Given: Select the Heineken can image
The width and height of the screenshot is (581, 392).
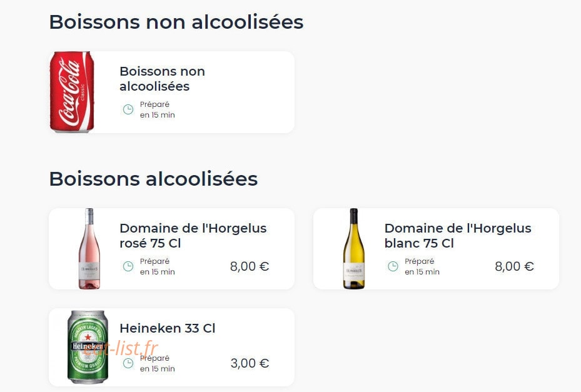Looking at the screenshot, I should click(x=88, y=347).
